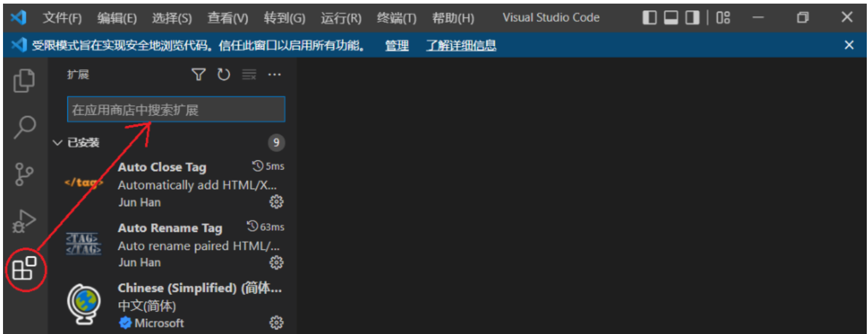
Task: Open the 帮助(H) menu
Action: tap(453, 18)
